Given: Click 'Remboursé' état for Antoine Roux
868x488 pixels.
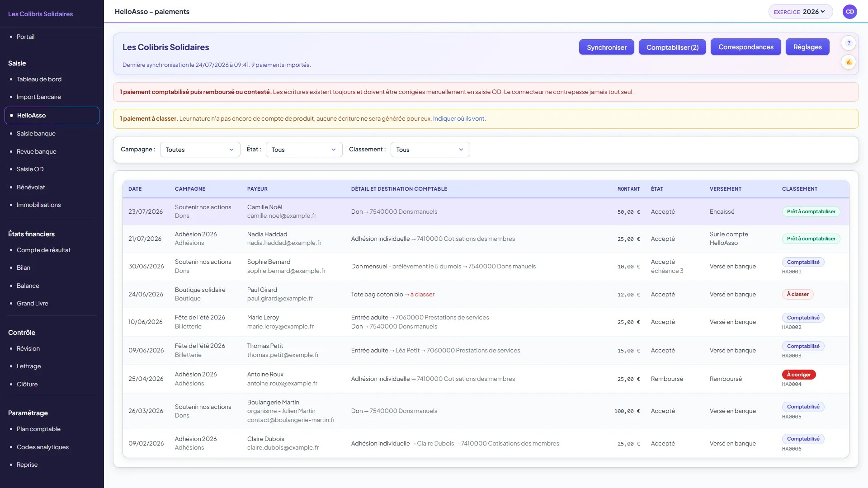Looking at the screenshot, I should point(667,379).
